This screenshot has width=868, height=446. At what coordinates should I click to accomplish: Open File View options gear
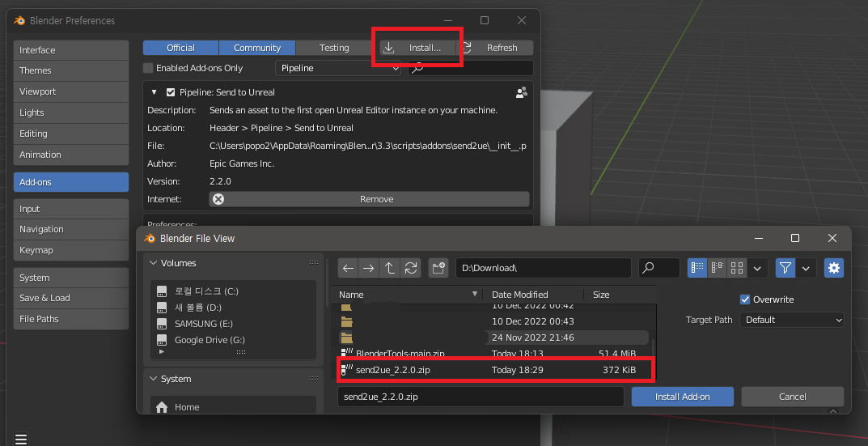834,268
